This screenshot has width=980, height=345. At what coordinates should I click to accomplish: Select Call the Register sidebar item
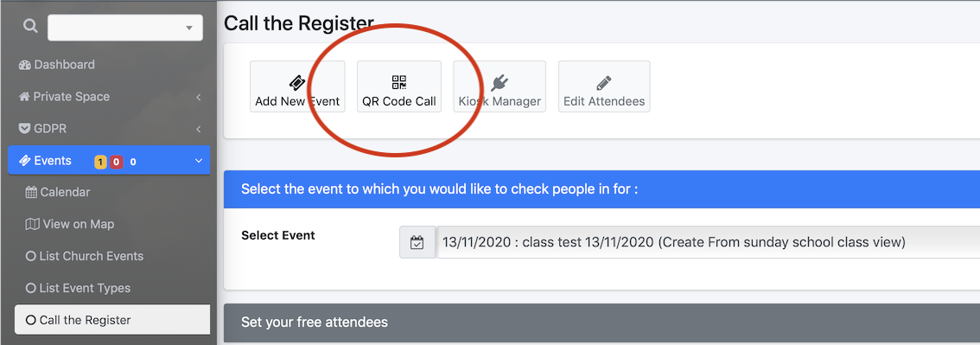pos(111,320)
